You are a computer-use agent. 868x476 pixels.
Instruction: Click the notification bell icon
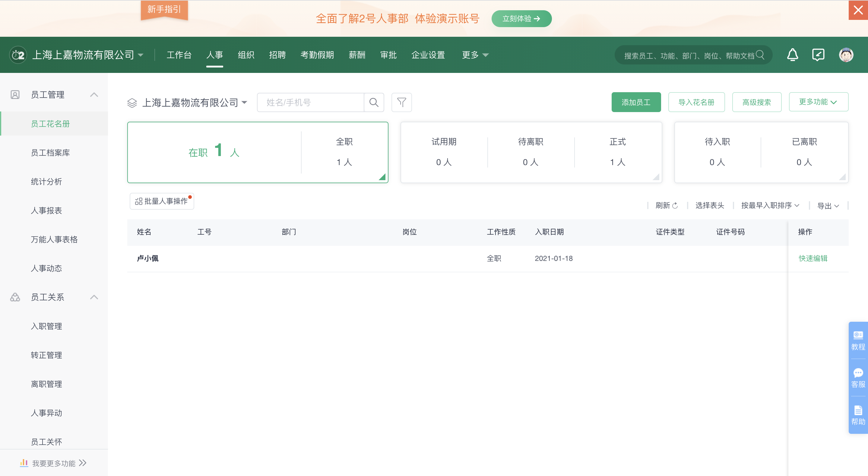coord(792,55)
